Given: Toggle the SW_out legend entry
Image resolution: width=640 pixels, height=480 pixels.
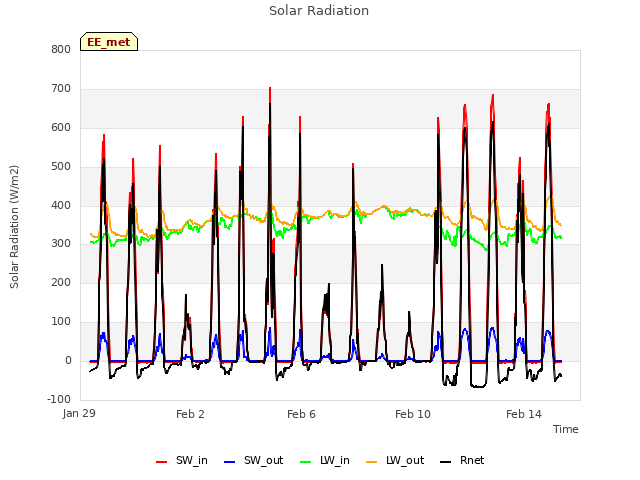Looking at the screenshot, I should point(253,460).
